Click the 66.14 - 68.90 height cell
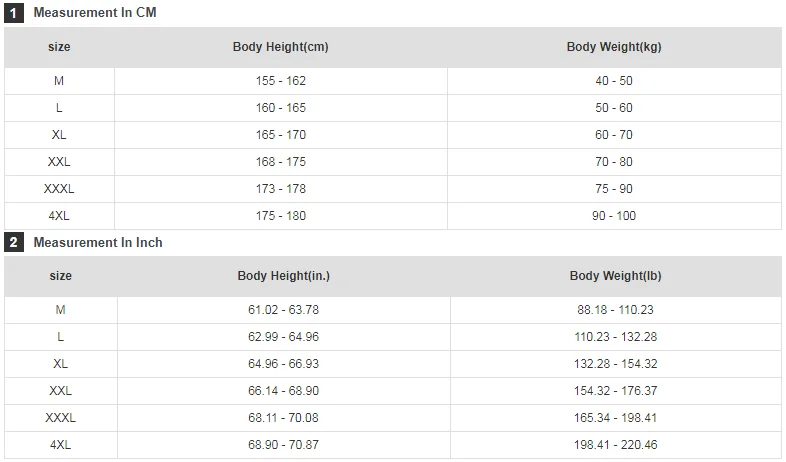Viewport: 786px width, 462px height. (283, 391)
